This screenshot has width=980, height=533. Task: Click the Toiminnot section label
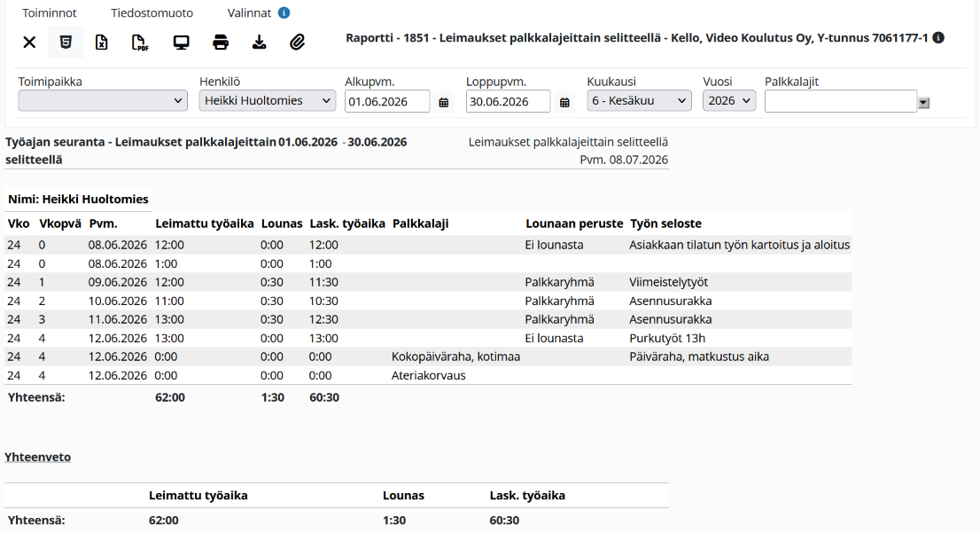point(50,12)
